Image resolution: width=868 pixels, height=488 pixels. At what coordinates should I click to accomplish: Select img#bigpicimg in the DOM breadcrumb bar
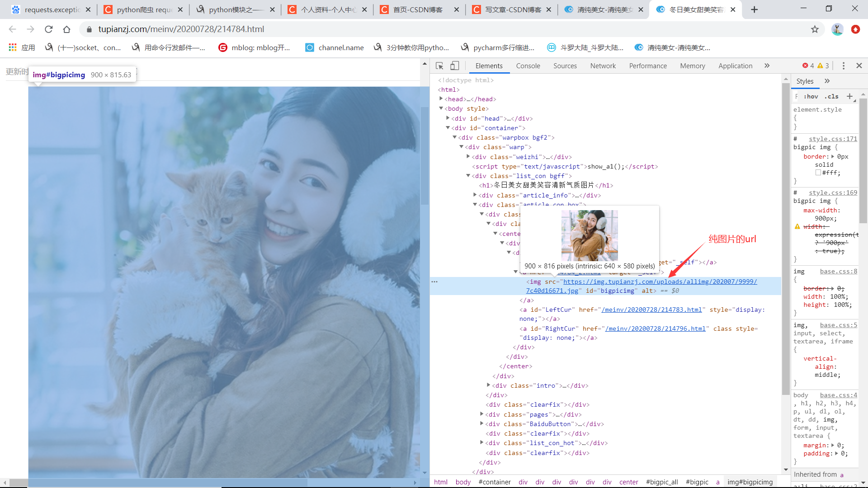(750, 482)
